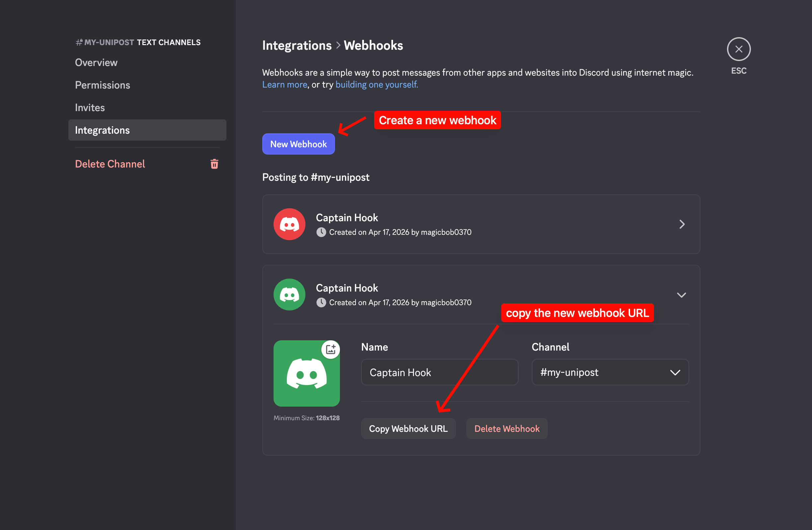812x530 pixels.
Task: Click the Posting to #my-unipost heading
Action: click(316, 177)
